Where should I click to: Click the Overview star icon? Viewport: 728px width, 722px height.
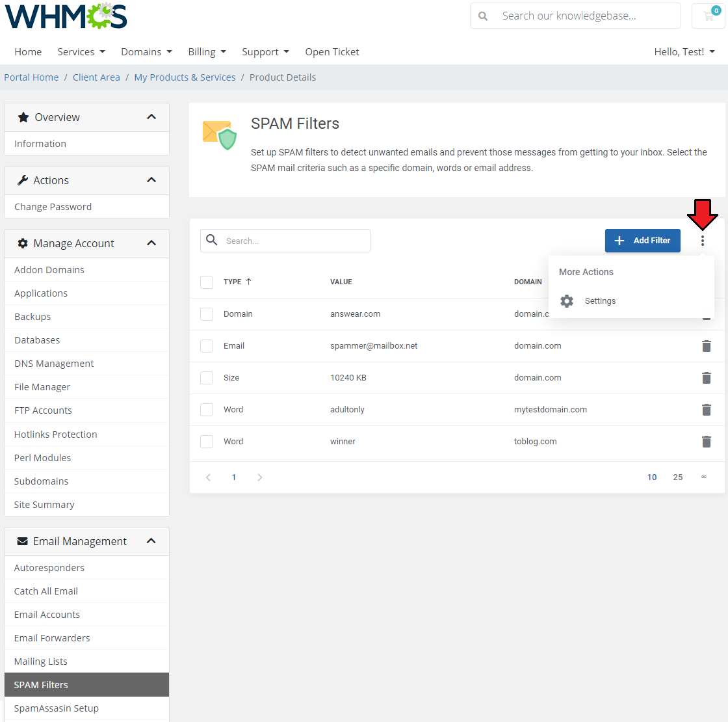pos(23,117)
